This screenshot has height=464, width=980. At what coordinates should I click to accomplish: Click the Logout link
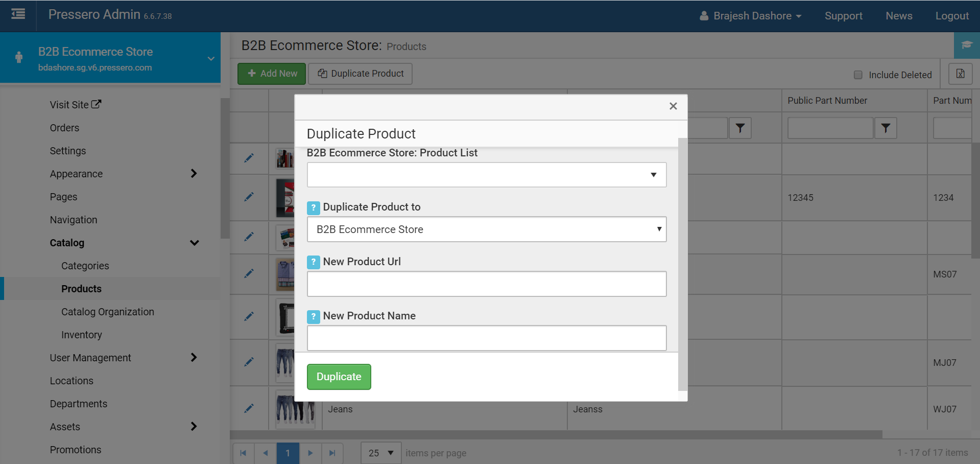coord(952,16)
